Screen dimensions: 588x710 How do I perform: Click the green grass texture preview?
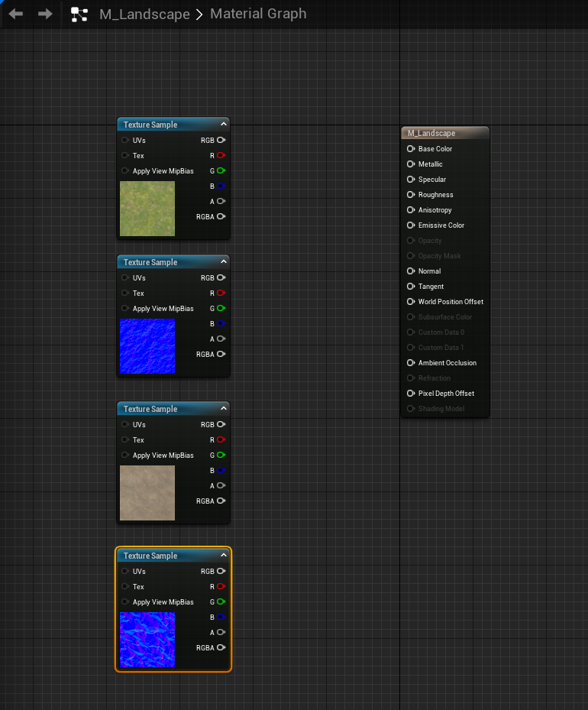point(147,209)
